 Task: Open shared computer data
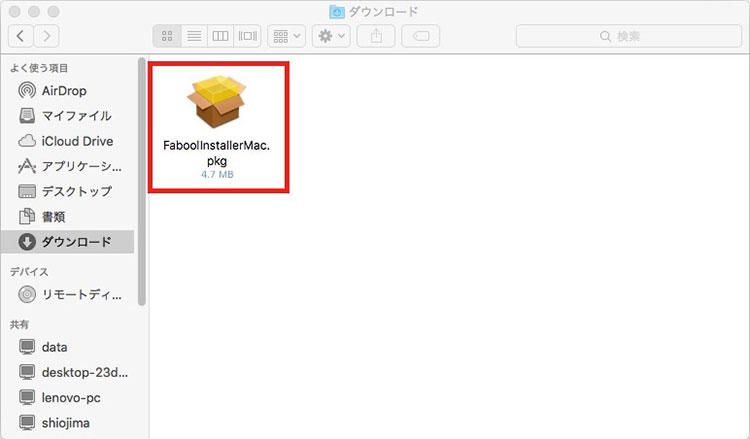(x=67, y=347)
